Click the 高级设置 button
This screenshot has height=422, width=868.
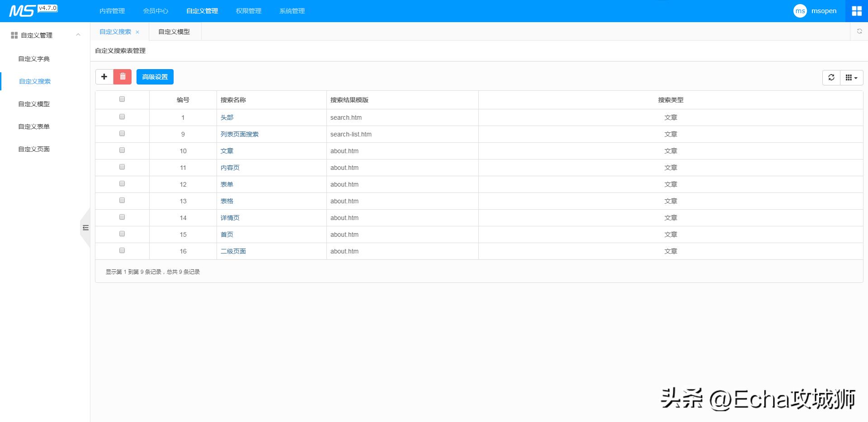tap(155, 77)
